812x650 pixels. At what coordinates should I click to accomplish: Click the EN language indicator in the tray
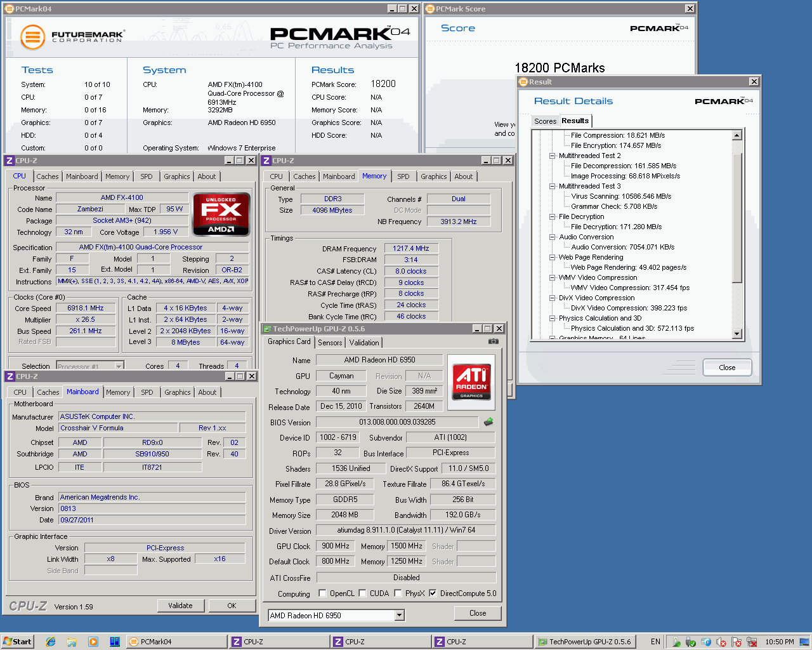[655, 642]
